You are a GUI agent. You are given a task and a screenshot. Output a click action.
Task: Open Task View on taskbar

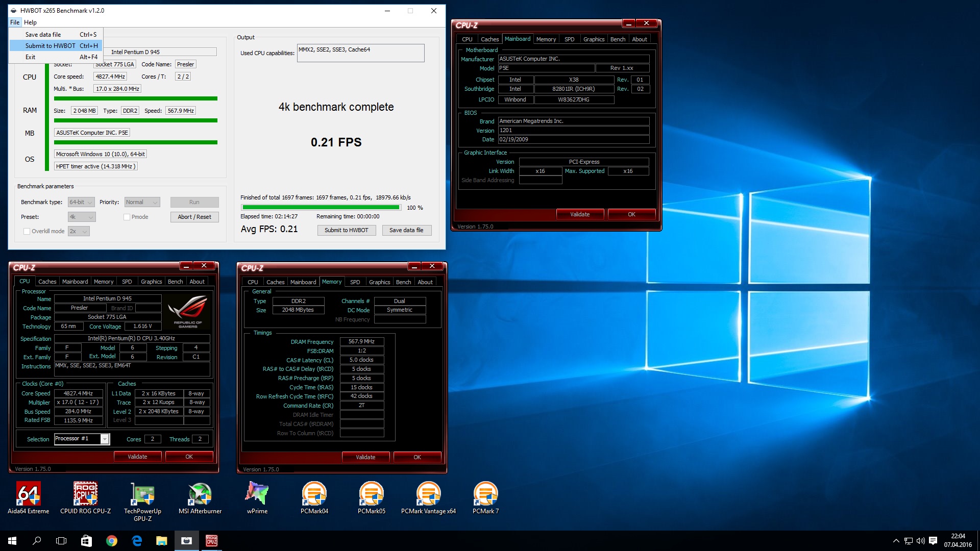[61, 541]
